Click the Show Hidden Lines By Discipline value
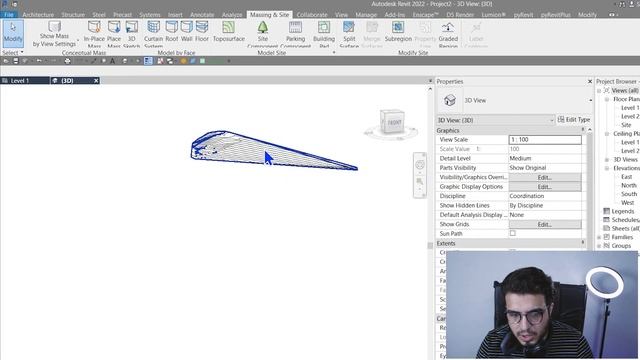 point(545,205)
